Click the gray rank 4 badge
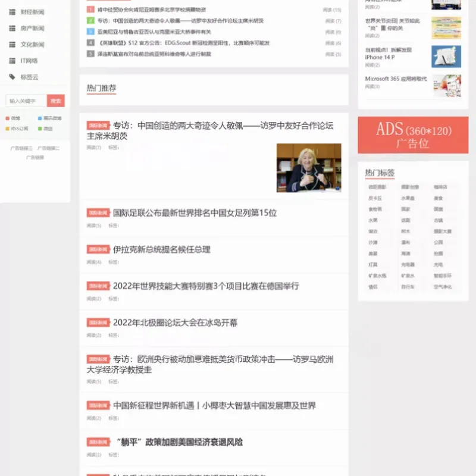476x476 pixels. click(x=90, y=43)
